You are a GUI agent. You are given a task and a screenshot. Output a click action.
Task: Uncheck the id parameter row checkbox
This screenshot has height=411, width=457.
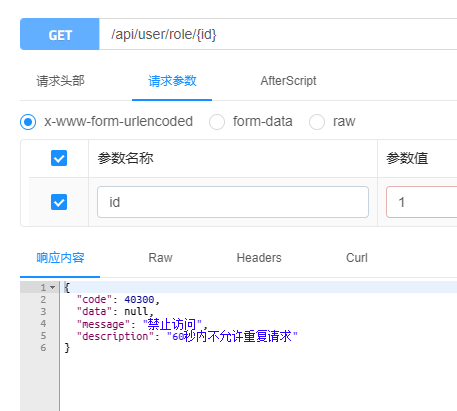[59, 202]
